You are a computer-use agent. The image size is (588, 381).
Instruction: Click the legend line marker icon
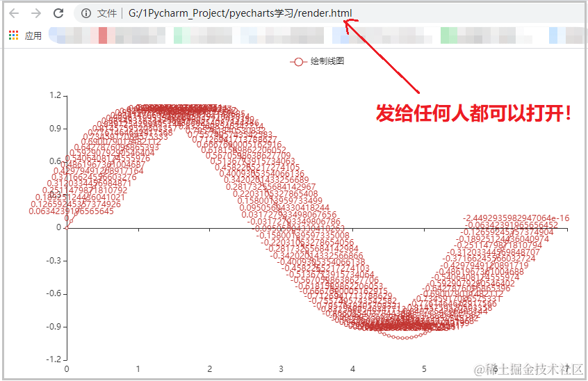[x=298, y=62]
